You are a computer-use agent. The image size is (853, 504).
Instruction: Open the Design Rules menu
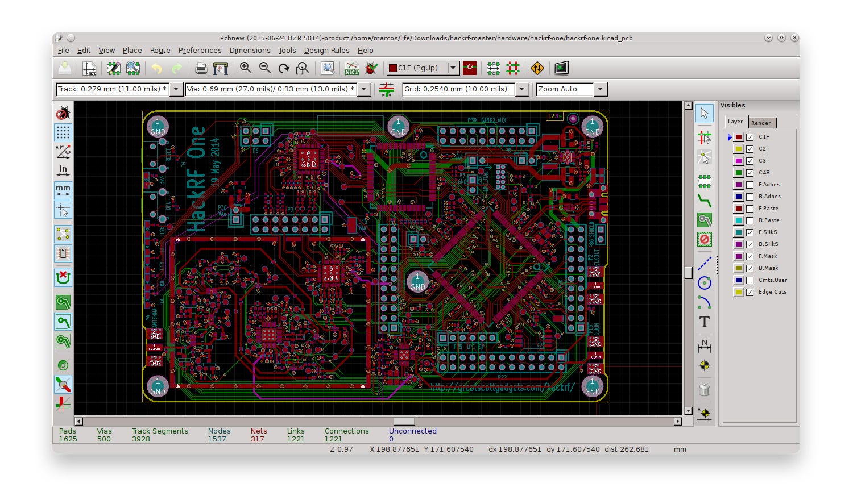click(326, 51)
